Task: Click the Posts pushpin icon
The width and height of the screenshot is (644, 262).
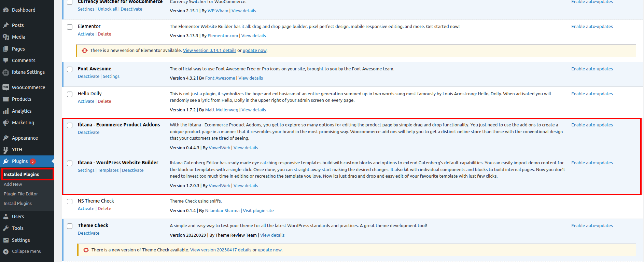Action: pos(6,25)
